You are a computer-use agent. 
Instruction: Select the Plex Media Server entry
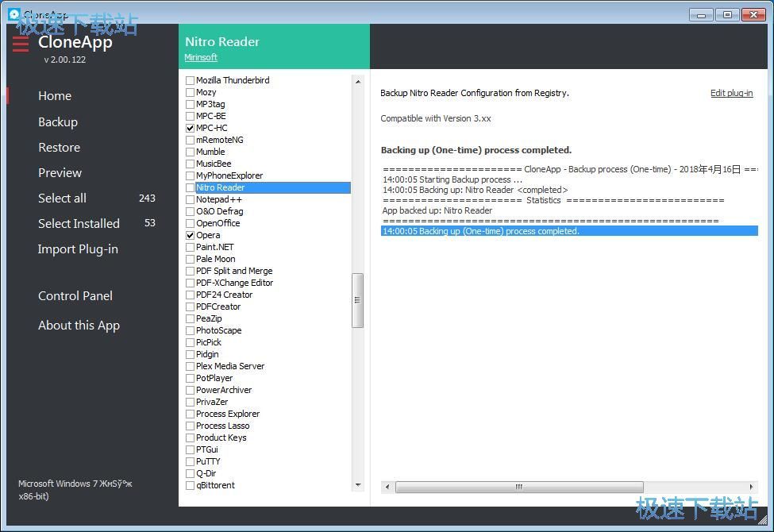pyautogui.click(x=230, y=366)
